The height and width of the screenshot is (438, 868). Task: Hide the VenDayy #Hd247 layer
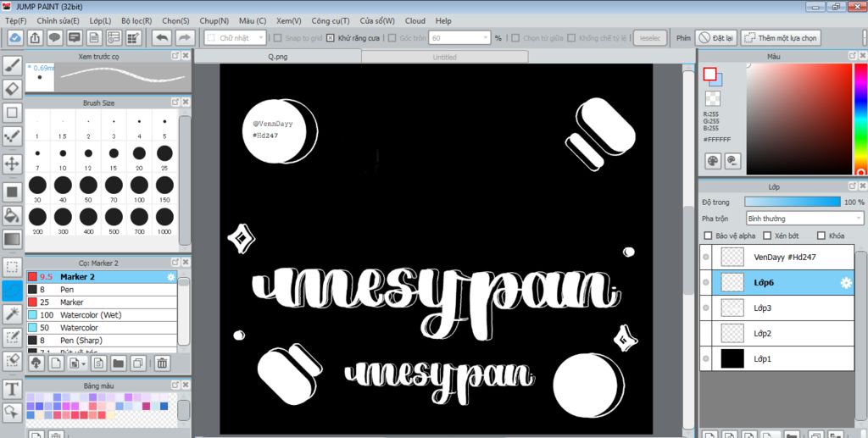[x=706, y=258]
